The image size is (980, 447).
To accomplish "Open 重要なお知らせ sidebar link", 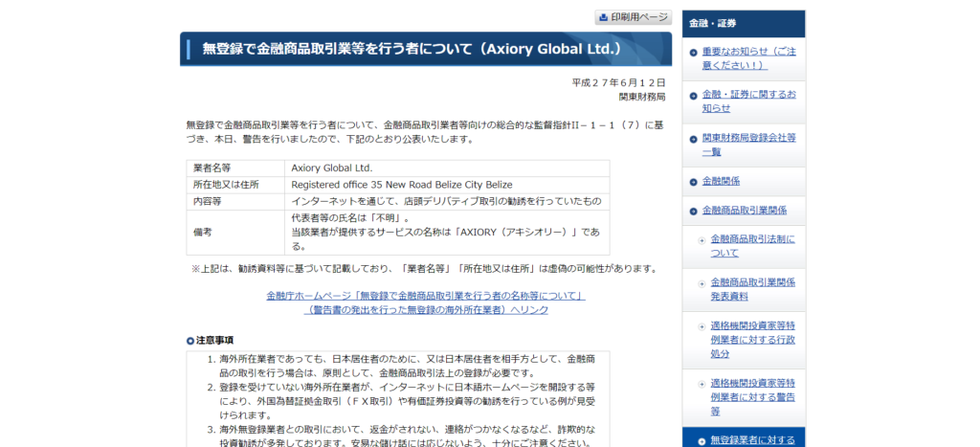I will coord(748,58).
